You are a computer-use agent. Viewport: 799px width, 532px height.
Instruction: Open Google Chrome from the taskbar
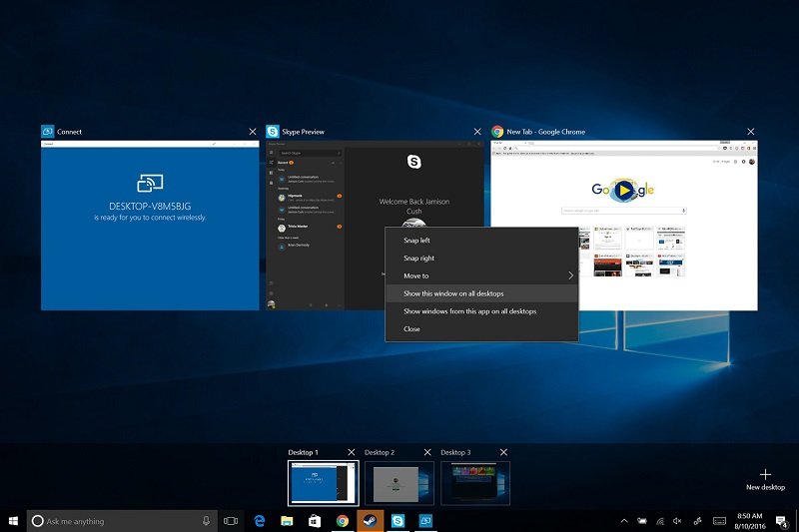pyautogui.click(x=343, y=521)
